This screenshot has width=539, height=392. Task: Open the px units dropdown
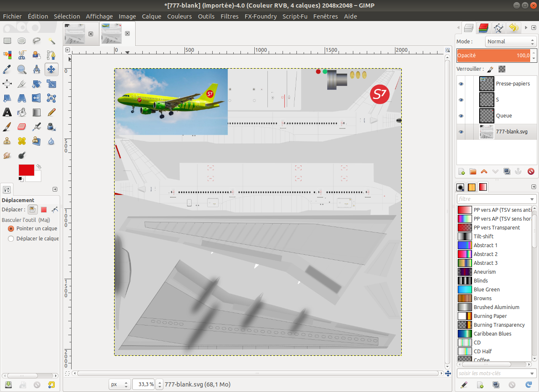(119, 384)
